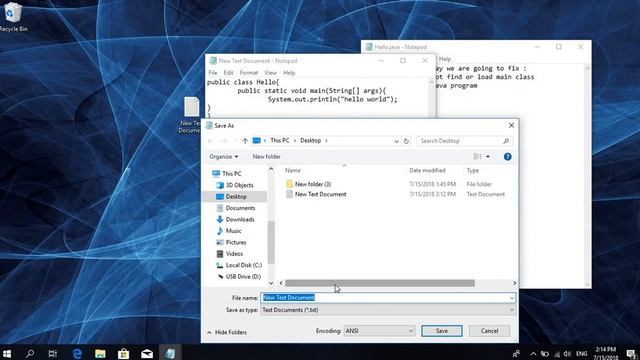Open the Windows Start menu

click(7, 353)
